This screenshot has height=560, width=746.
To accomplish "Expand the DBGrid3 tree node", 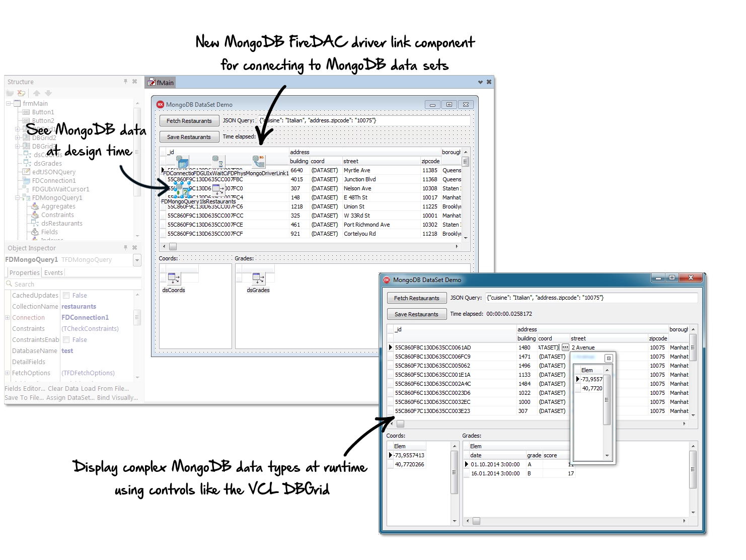I will (x=18, y=146).
